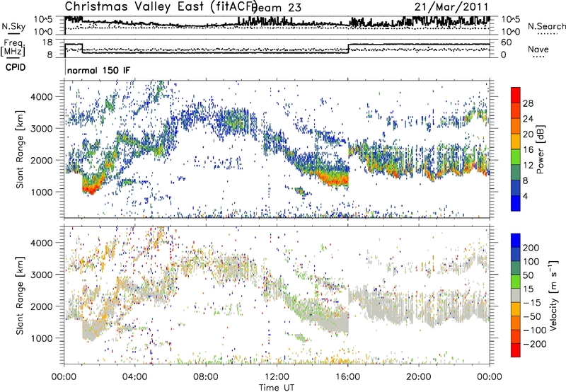
Task: Click the '1000' tick on the velocity panel
Action: click(x=41, y=338)
